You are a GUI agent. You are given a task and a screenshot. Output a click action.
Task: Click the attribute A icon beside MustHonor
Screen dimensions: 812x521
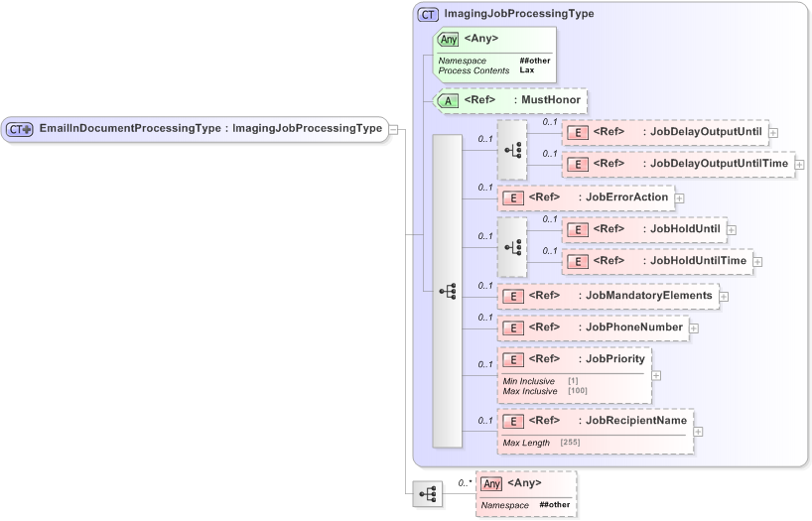click(x=448, y=101)
